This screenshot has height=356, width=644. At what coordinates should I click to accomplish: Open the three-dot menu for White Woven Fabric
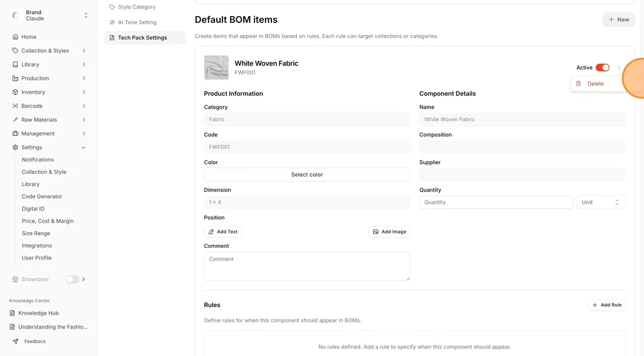click(x=619, y=68)
